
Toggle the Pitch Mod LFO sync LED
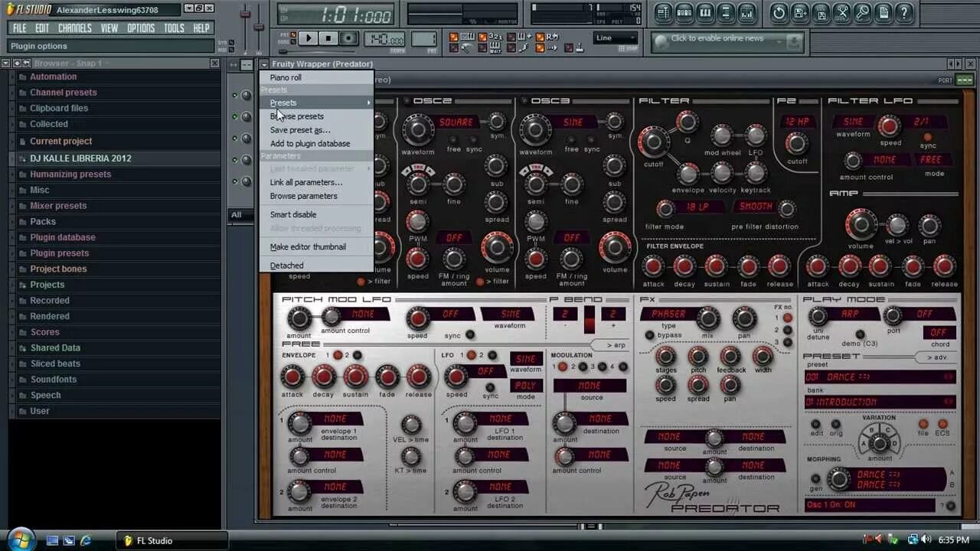coord(469,334)
